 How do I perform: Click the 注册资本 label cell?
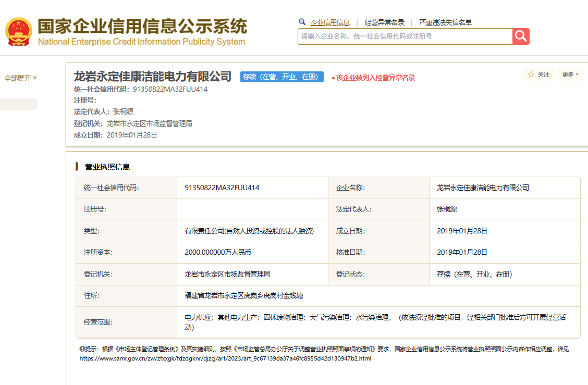(126, 253)
